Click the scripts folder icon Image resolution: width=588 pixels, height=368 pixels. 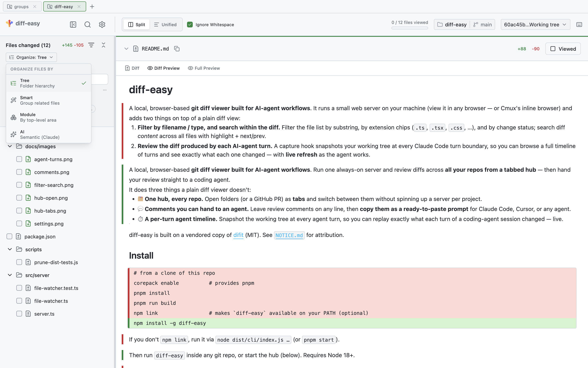(x=19, y=249)
